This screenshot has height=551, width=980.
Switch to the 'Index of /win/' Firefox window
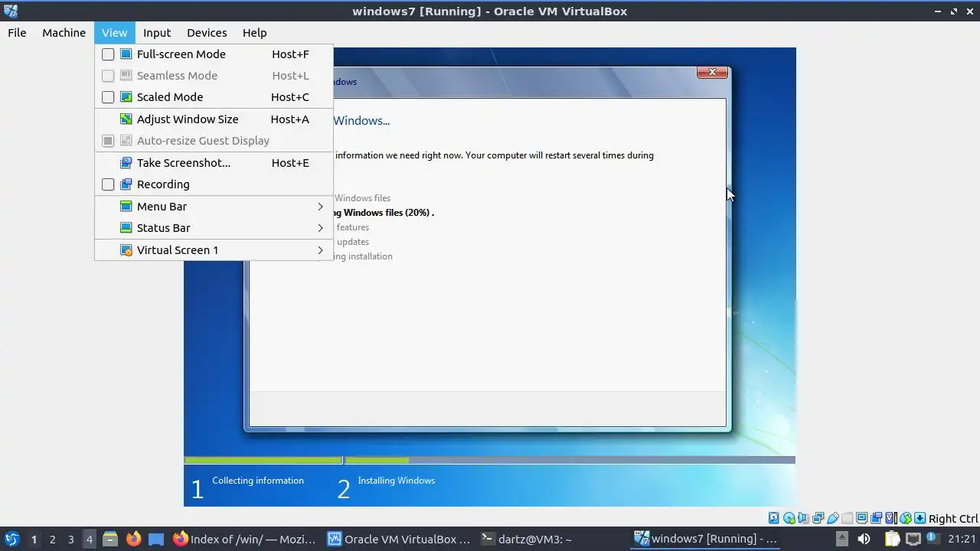[244, 539]
